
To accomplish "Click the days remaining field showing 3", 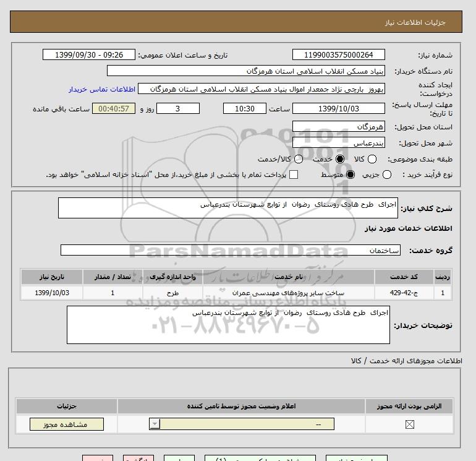I will click(x=178, y=108).
